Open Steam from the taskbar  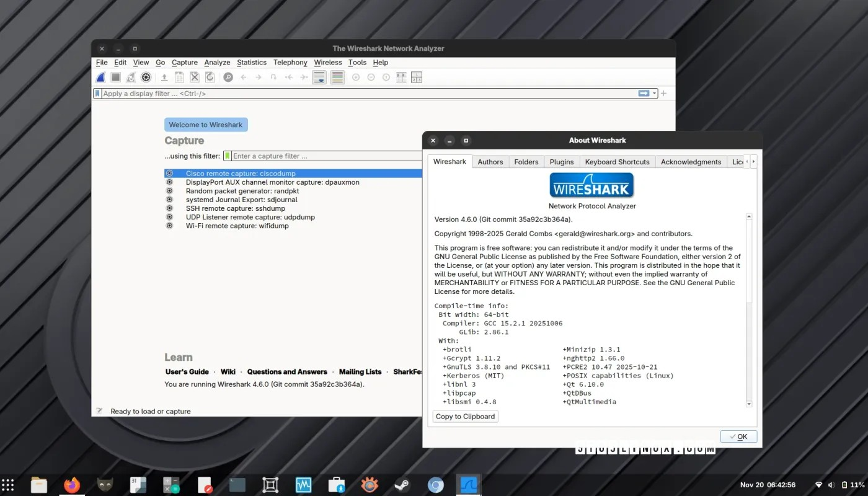(x=402, y=484)
